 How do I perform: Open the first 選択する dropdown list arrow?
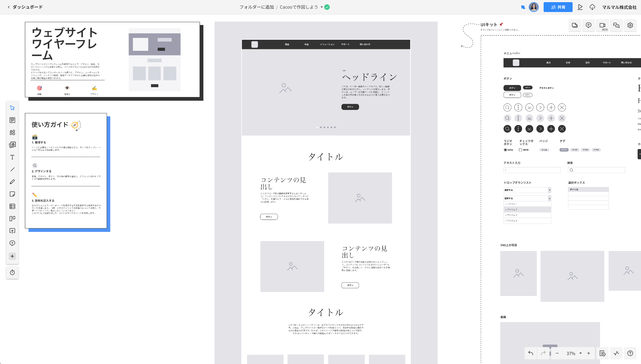pyautogui.click(x=549, y=190)
